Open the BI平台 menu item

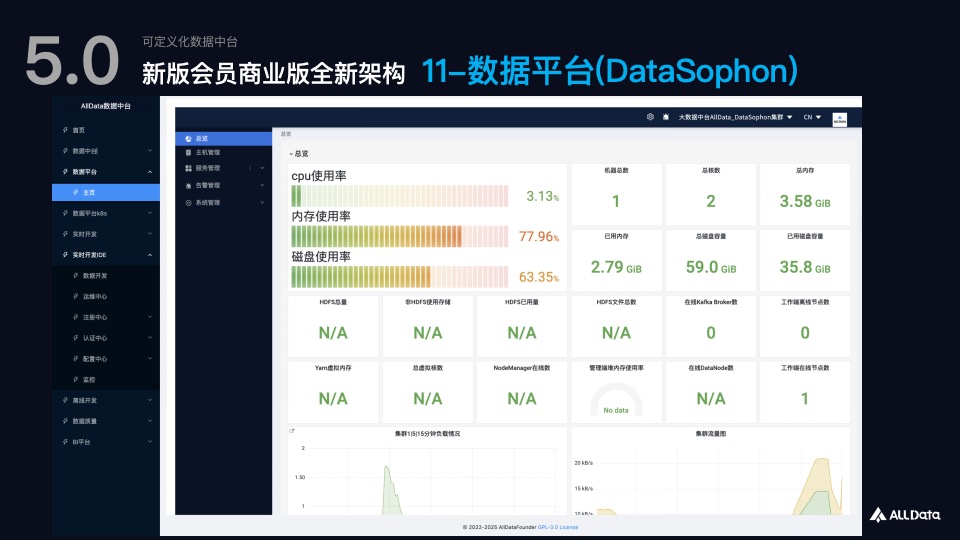(106, 442)
